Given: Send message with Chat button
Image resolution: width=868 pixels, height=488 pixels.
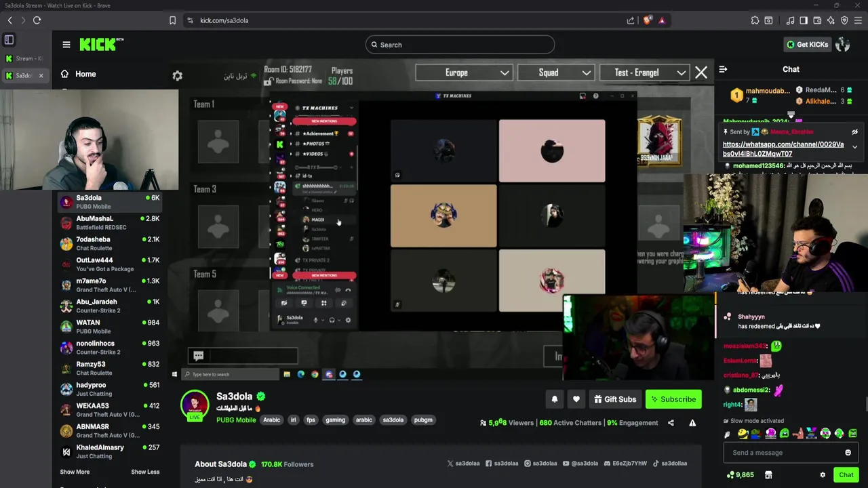Looking at the screenshot, I should point(846,475).
